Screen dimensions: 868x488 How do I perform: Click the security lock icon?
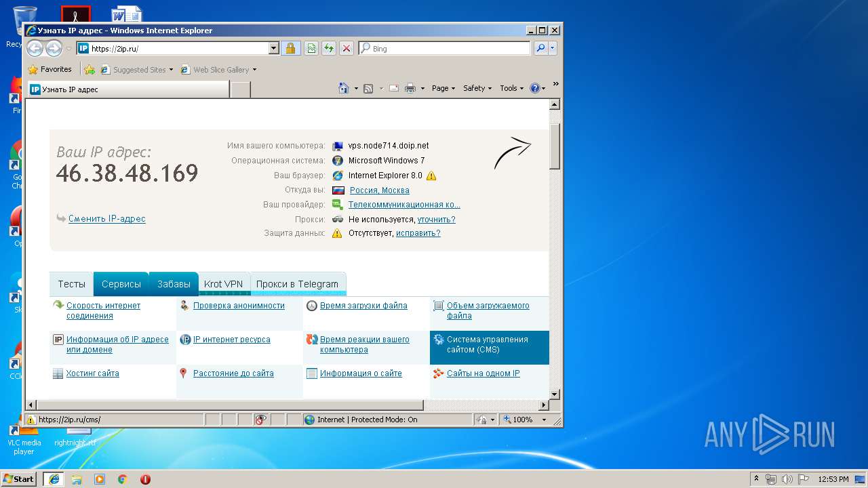290,48
